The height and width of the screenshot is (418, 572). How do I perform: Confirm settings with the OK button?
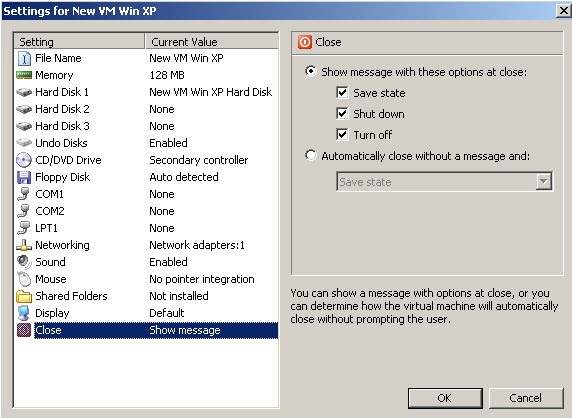pyautogui.click(x=445, y=398)
